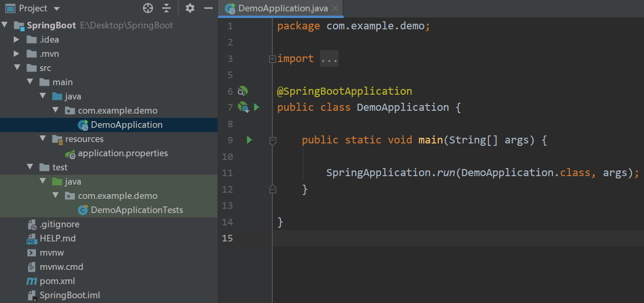Click the pom.xml Maven m icon

[x=32, y=281]
